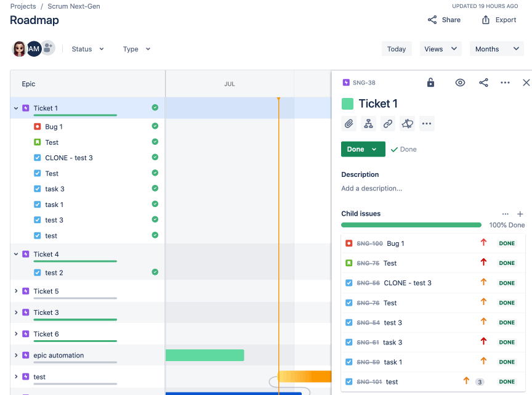Share issue SNG-38 via share icon
This screenshot has height=395, width=532.
pyautogui.click(x=484, y=82)
